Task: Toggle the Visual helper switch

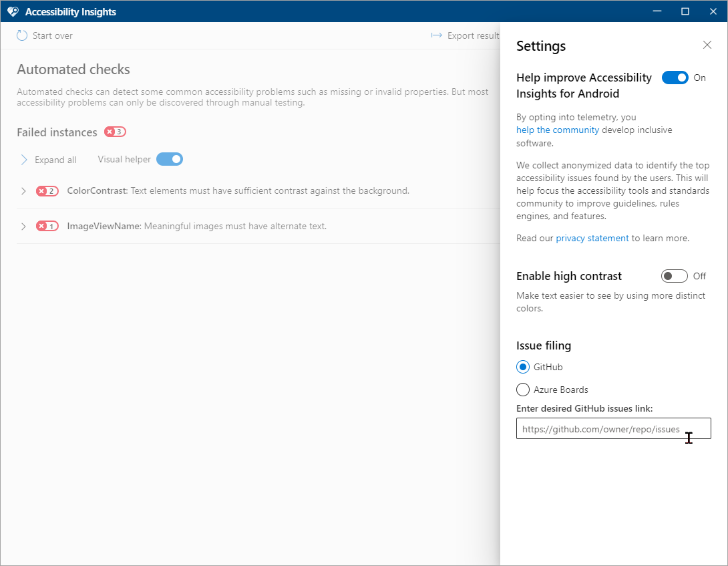Action: click(x=170, y=160)
